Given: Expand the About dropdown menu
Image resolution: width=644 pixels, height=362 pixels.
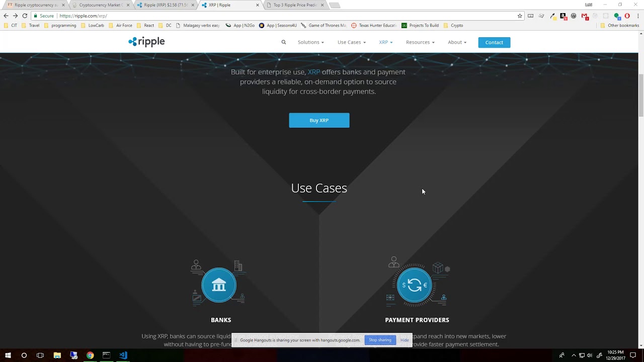Looking at the screenshot, I should [x=457, y=42].
